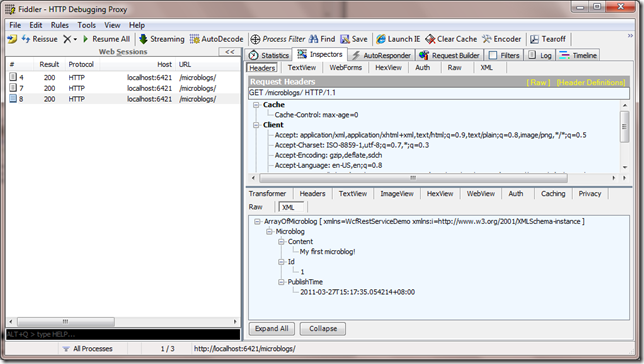Collapse the Client header group
The width and height of the screenshot is (644, 364).
pyautogui.click(x=256, y=125)
